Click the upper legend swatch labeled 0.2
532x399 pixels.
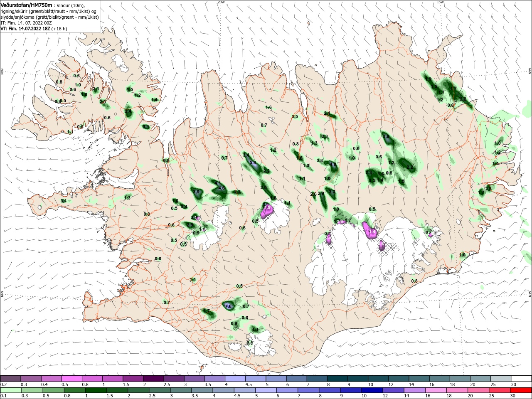[x=10, y=379]
